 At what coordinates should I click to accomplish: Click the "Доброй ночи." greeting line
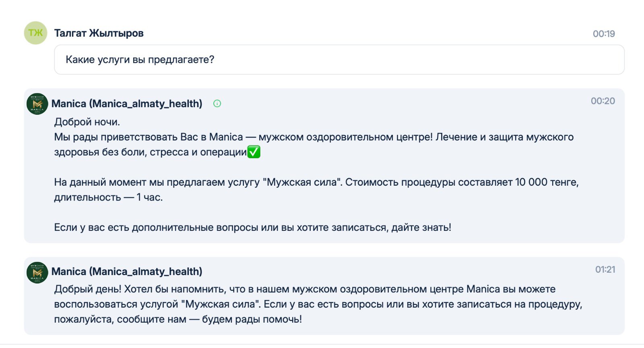pos(87,122)
